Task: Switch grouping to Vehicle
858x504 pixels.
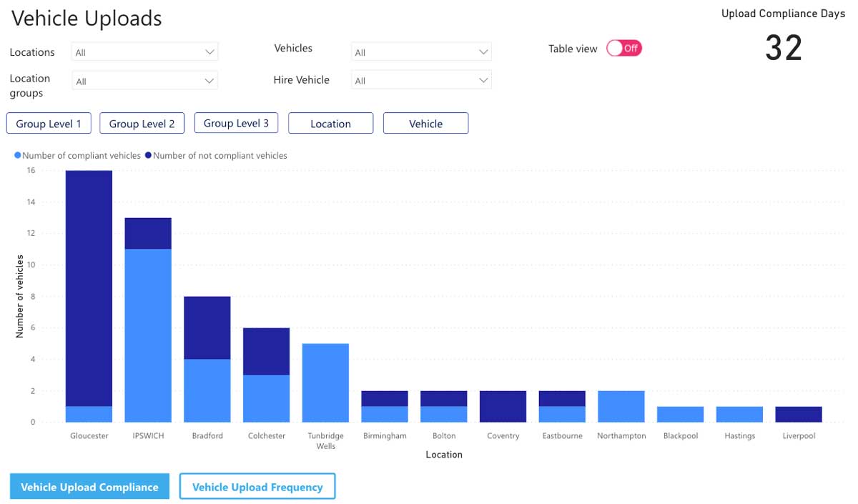Action: coord(425,124)
